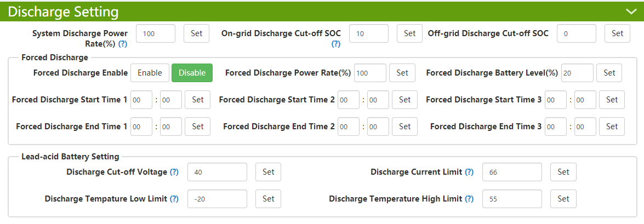Select Disable for Forced Discharge
The image size is (644, 224).
tap(192, 73)
